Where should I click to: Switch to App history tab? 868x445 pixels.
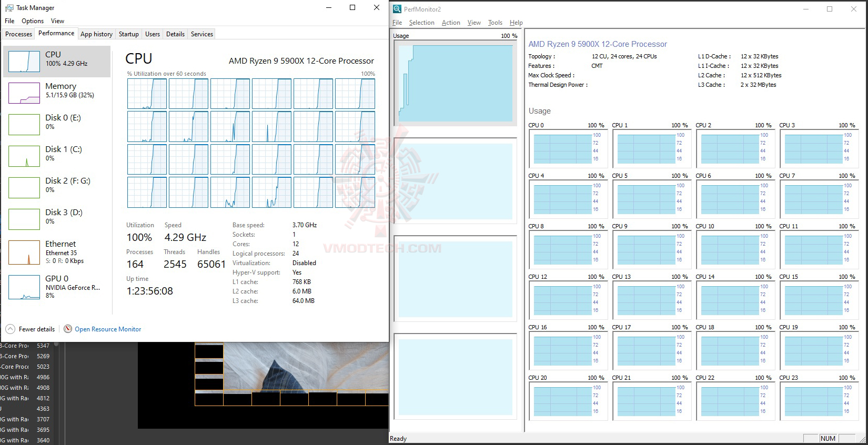[96, 34]
